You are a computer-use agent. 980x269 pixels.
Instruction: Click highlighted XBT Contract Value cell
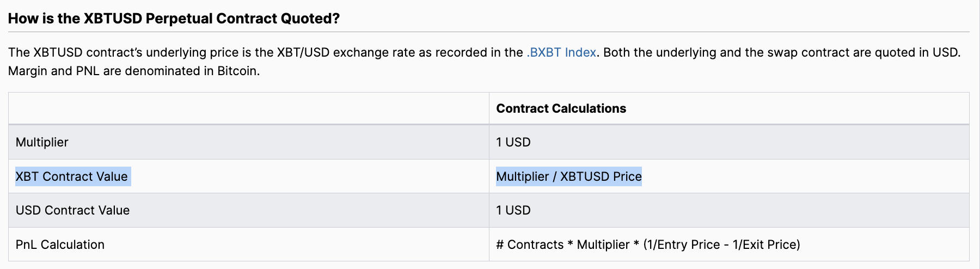pos(72,176)
